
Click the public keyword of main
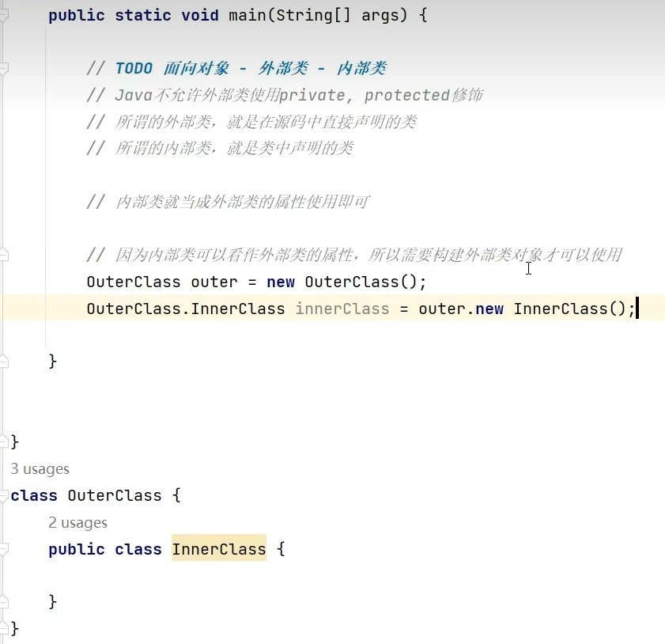[77, 15]
